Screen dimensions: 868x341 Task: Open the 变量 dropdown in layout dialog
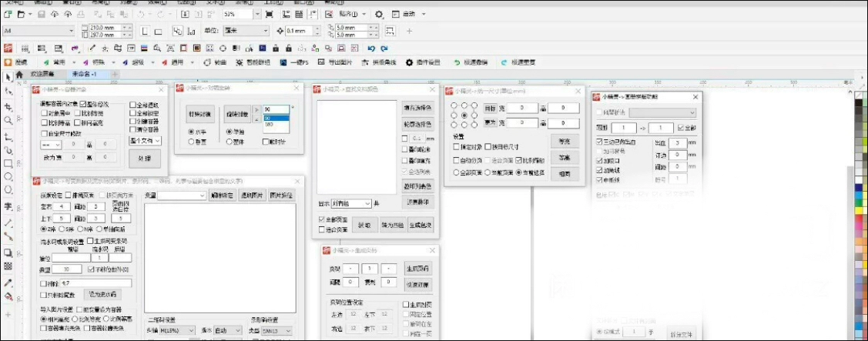point(182,196)
